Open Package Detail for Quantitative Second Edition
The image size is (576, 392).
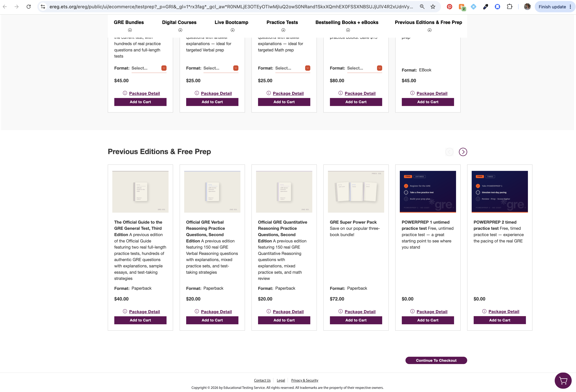[288, 312]
